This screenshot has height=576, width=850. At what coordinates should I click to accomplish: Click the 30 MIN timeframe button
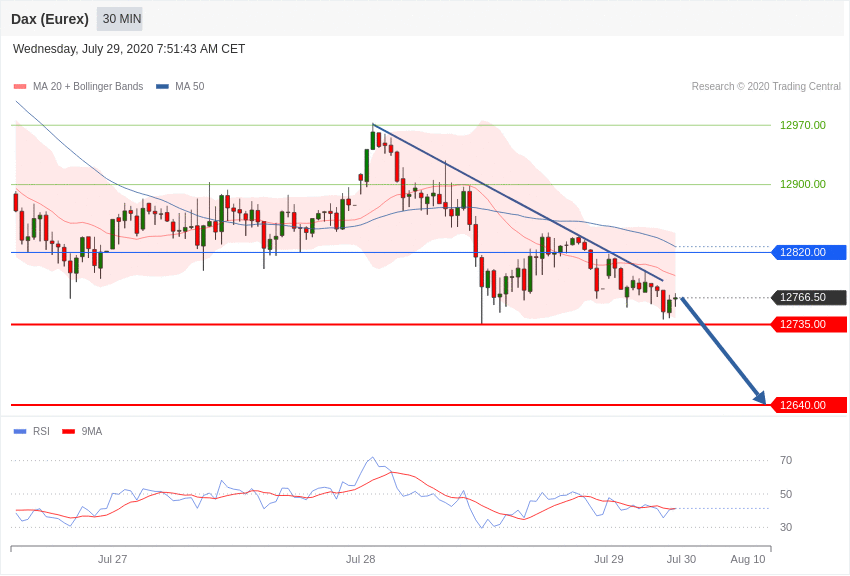coord(120,19)
